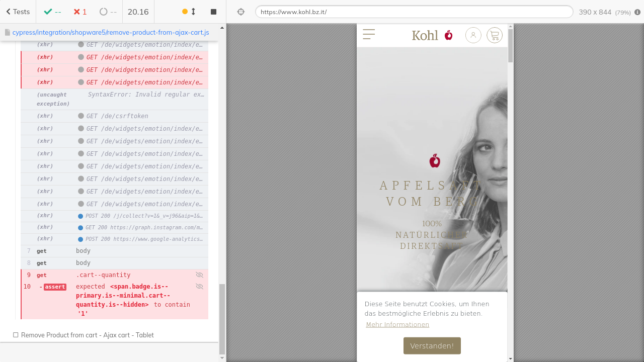
Task: Open the shopping cart icon
Action: click(x=495, y=35)
